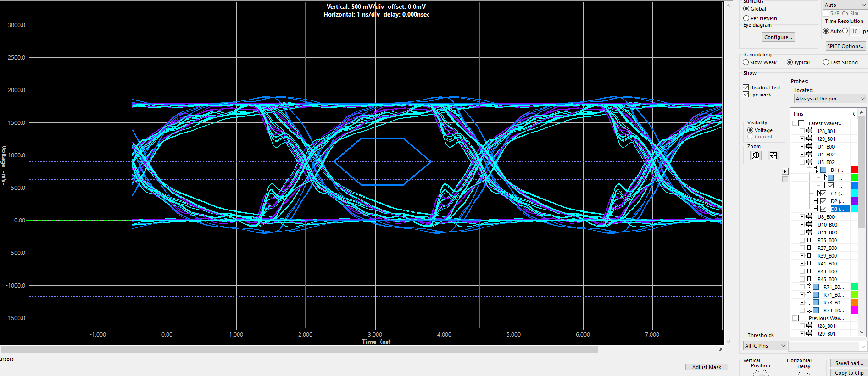
Task: Click the small plus button beside the pins list
Action: (x=785, y=180)
